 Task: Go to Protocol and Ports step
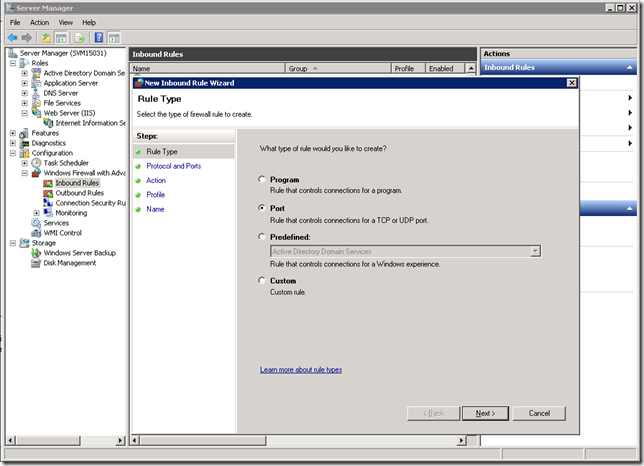click(x=174, y=166)
